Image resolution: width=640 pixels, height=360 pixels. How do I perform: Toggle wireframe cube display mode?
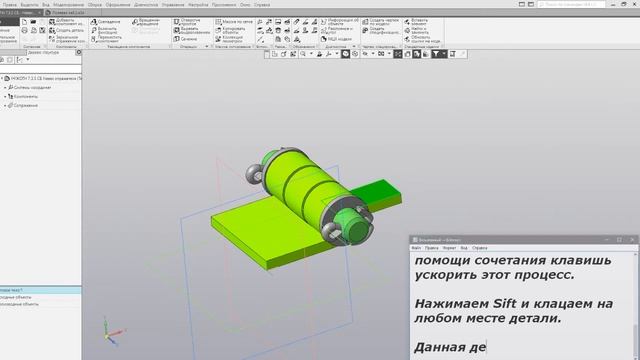[x=355, y=54]
